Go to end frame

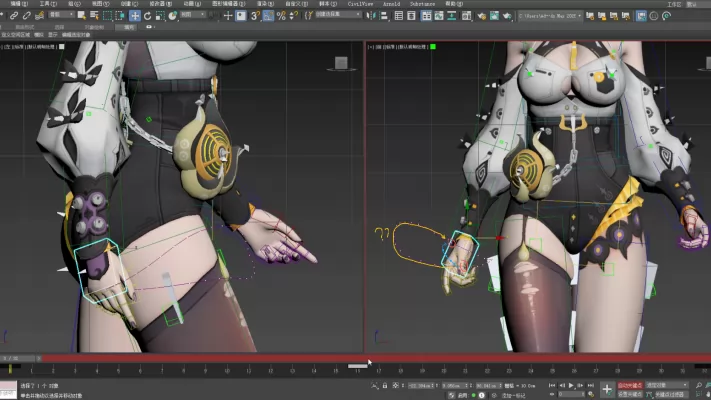tap(591, 385)
